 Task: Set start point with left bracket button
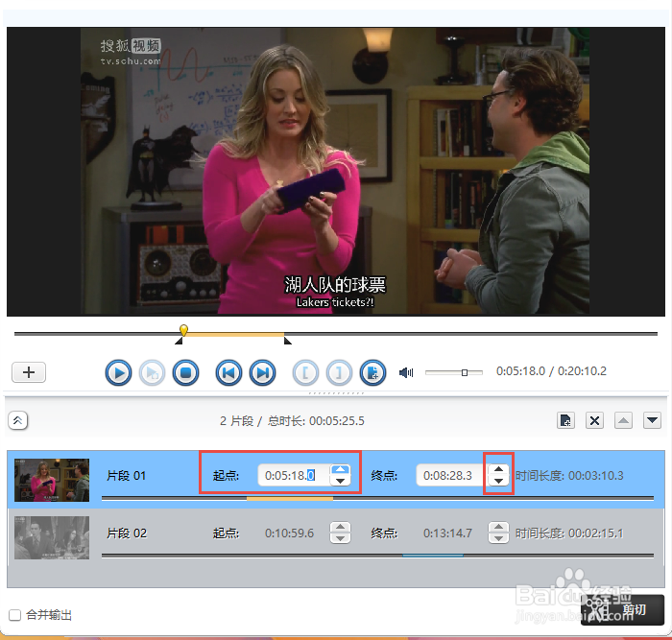point(305,372)
